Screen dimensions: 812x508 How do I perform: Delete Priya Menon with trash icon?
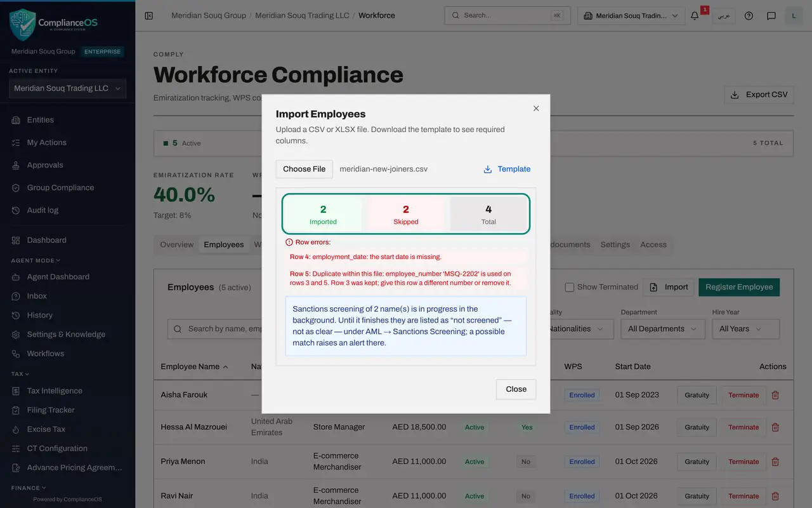click(775, 462)
